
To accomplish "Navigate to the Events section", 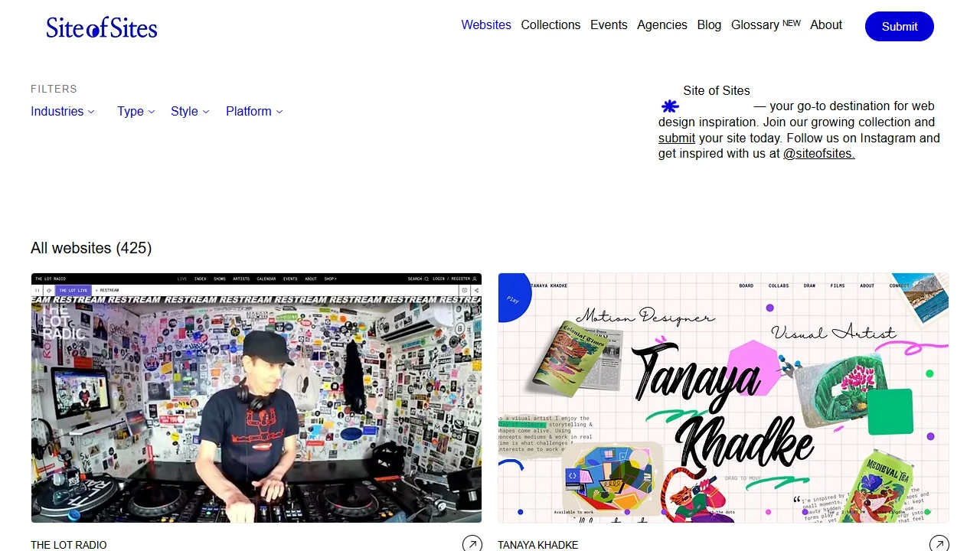I will coord(609,24).
